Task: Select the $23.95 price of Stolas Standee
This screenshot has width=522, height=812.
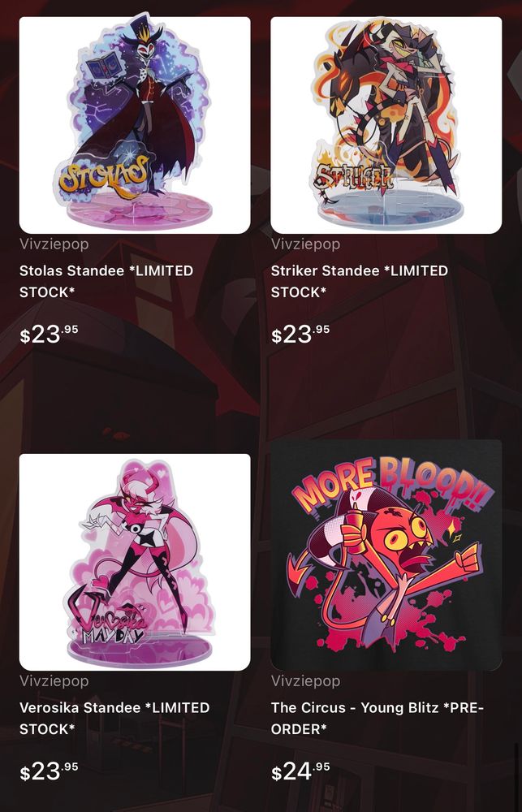Action: coord(50,334)
